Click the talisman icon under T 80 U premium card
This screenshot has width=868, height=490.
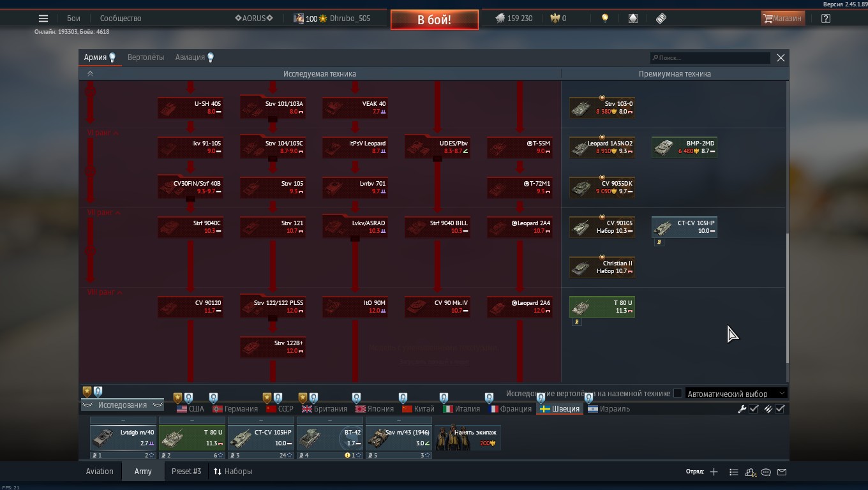pos(577,322)
